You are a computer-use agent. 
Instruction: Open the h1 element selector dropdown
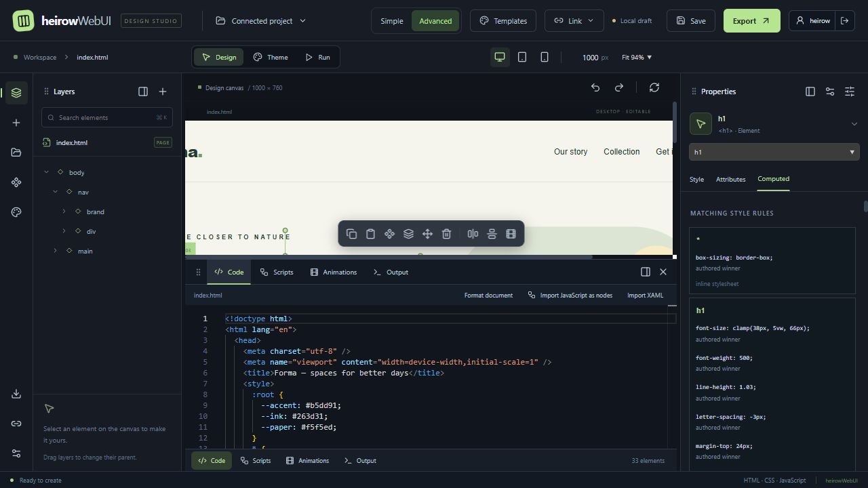[x=774, y=152]
